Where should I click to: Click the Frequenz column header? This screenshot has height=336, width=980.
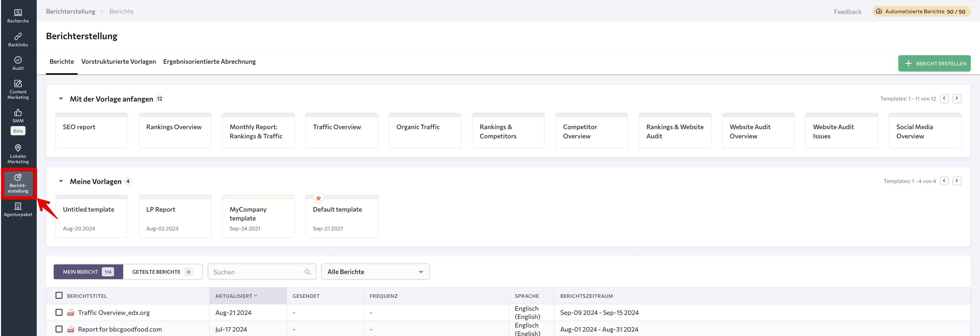[384, 296]
